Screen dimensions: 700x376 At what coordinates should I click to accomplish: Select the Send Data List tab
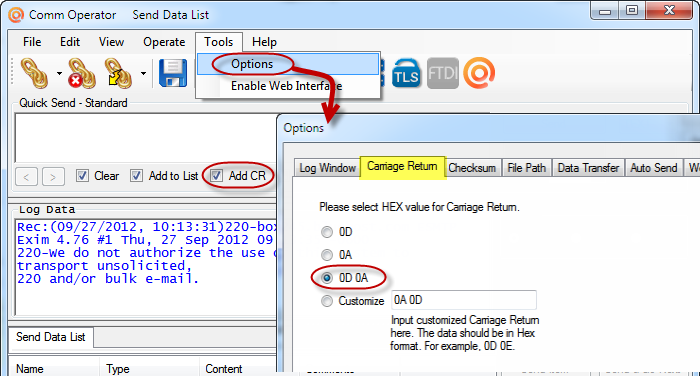click(50, 337)
